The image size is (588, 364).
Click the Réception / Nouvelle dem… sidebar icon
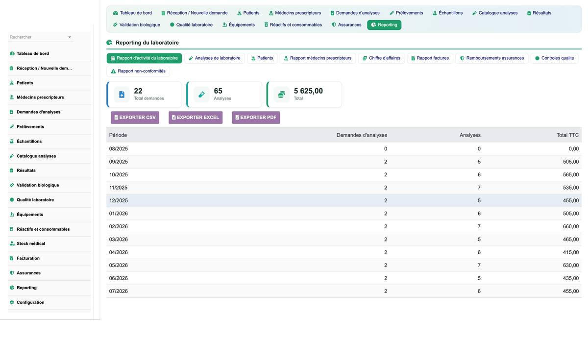12,68
